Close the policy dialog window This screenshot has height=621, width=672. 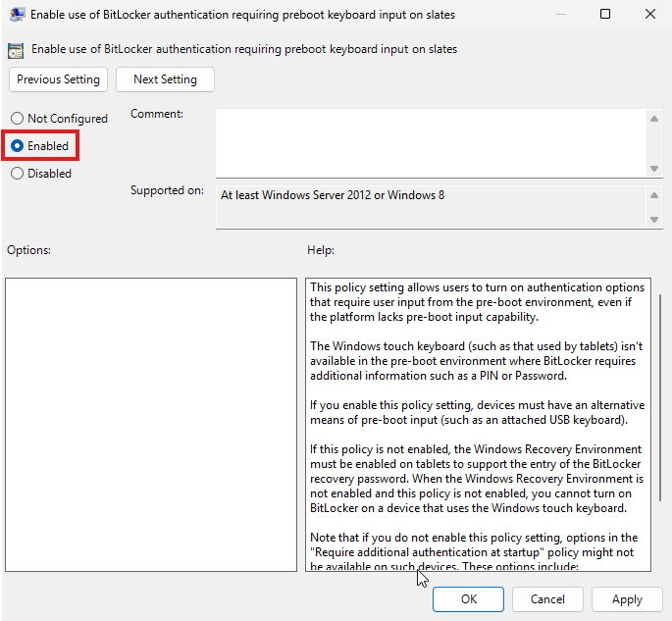tap(650, 14)
